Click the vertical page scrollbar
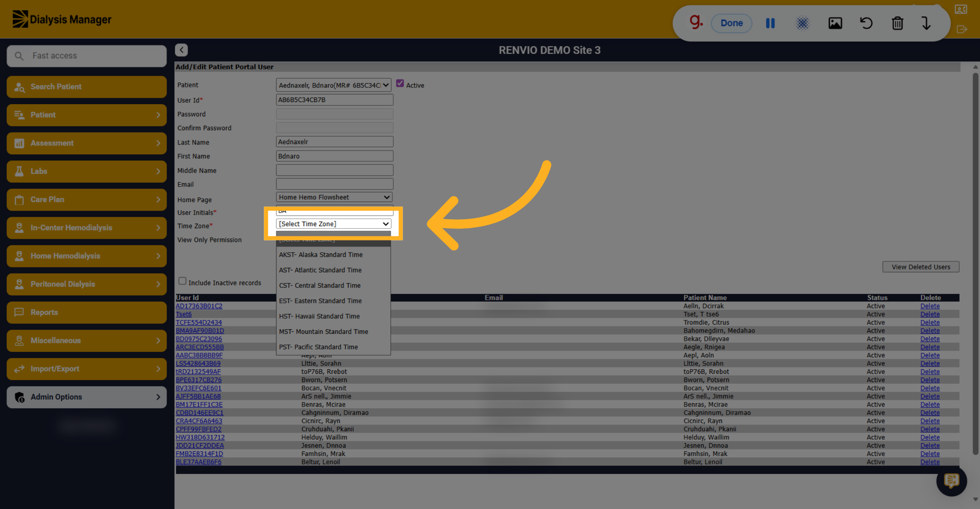 (976, 264)
